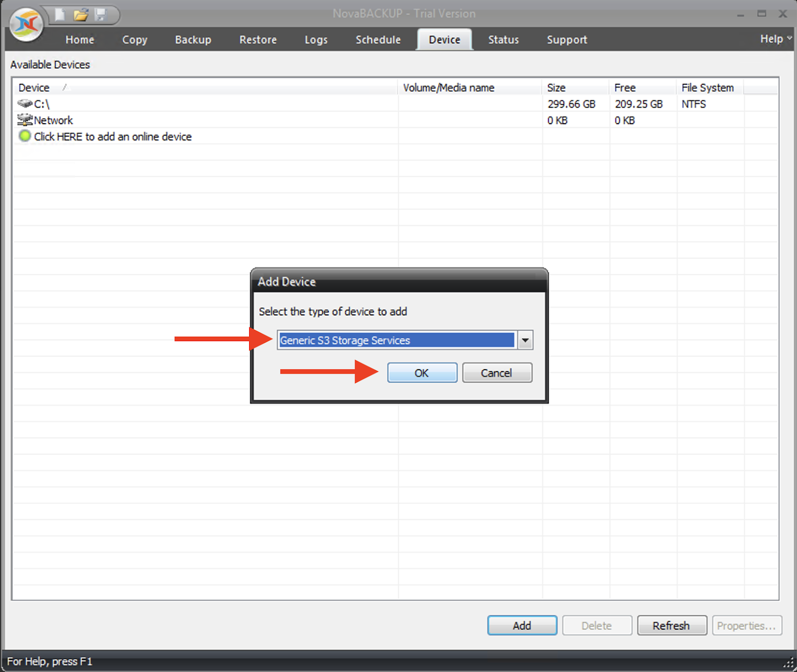
Task: Select the 299.66 GB size cell
Action: click(x=571, y=104)
